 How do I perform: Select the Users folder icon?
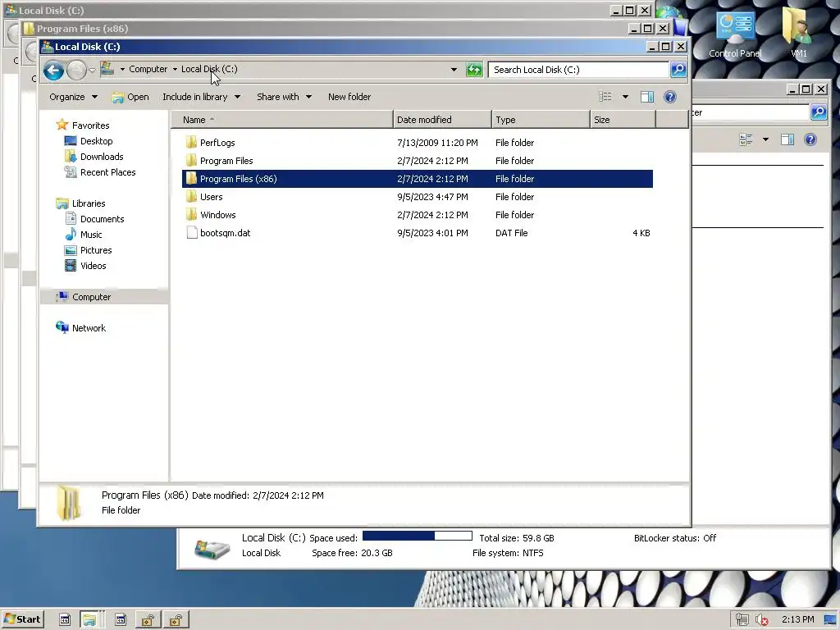coord(191,197)
